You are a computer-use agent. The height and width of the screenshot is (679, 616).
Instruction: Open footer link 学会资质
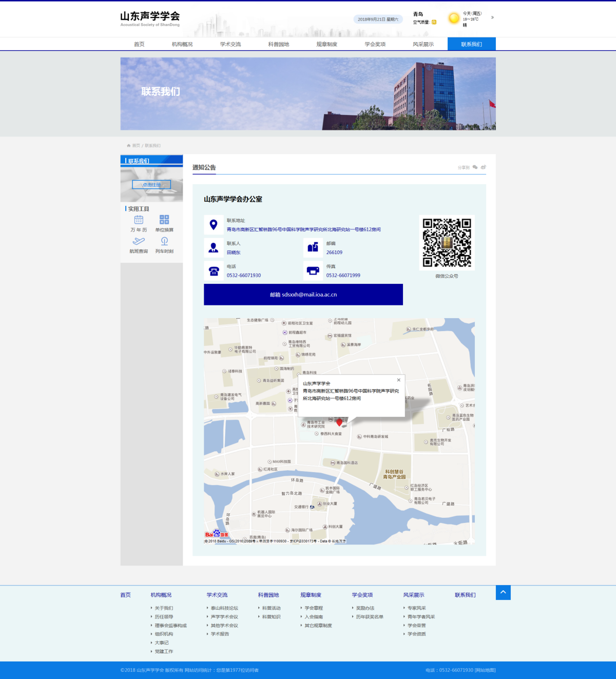pos(417,634)
